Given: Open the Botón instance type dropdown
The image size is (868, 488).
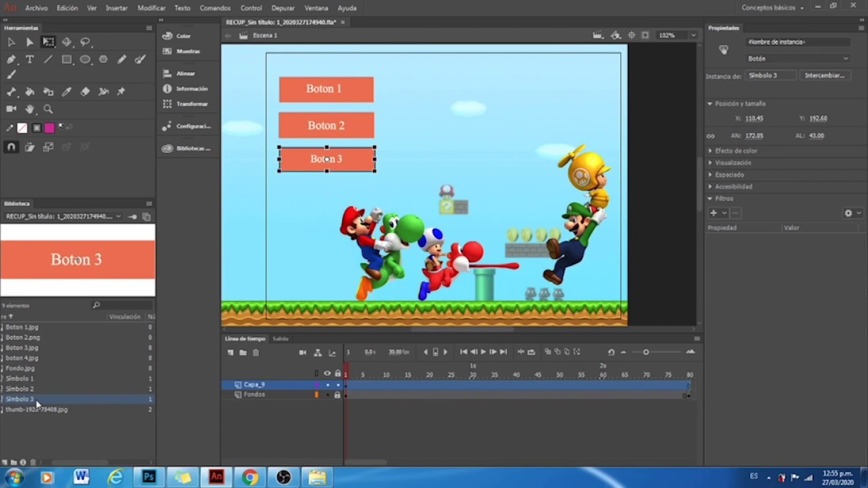Looking at the screenshot, I should click(x=797, y=59).
